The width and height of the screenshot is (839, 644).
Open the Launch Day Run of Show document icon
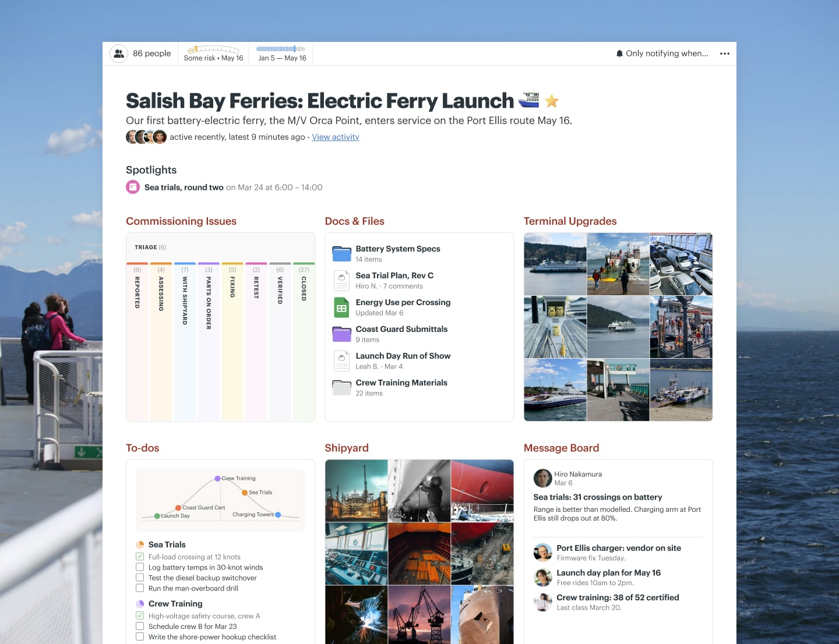tap(342, 361)
